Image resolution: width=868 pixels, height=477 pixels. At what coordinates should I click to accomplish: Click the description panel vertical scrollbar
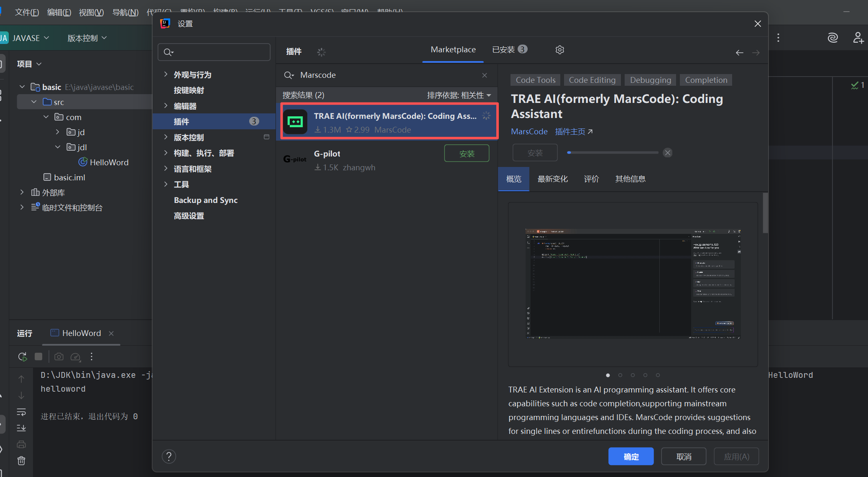pyautogui.click(x=765, y=213)
